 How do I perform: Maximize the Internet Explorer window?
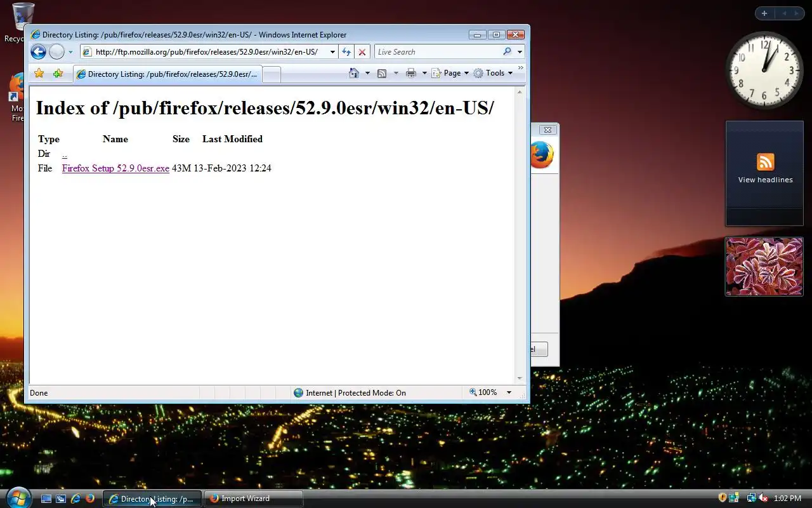tap(496, 35)
